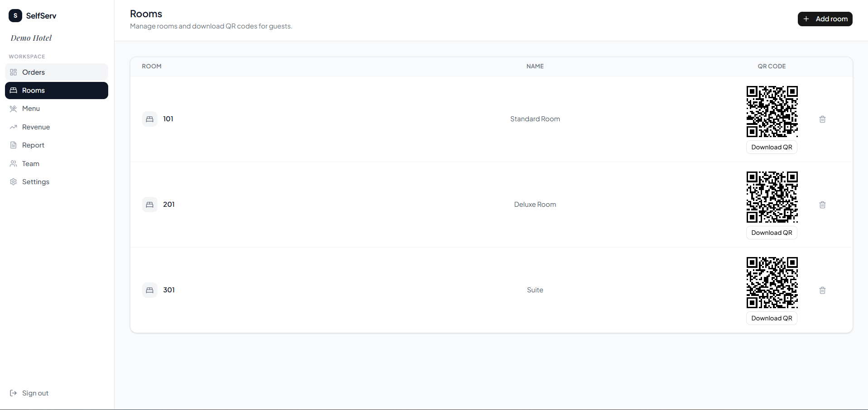Open the Report section
Viewport: 868px width, 410px height.
pos(57,145)
